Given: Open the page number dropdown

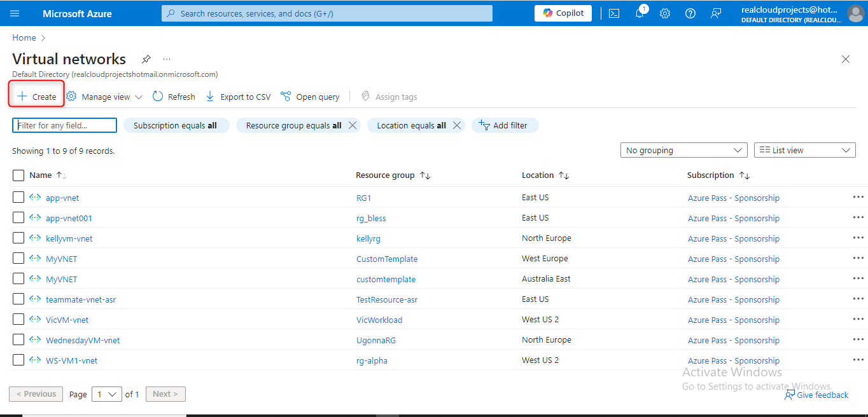Looking at the screenshot, I should (106, 394).
